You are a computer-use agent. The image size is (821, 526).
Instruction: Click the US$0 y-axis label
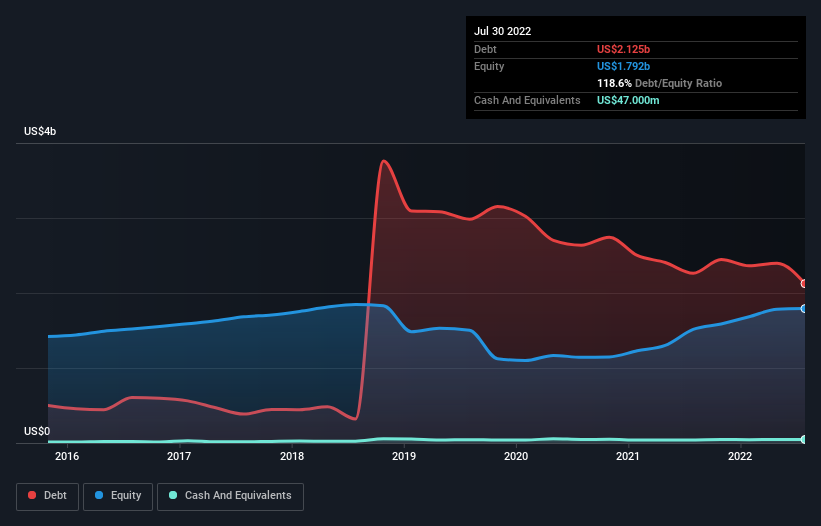pyautogui.click(x=37, y=431)
